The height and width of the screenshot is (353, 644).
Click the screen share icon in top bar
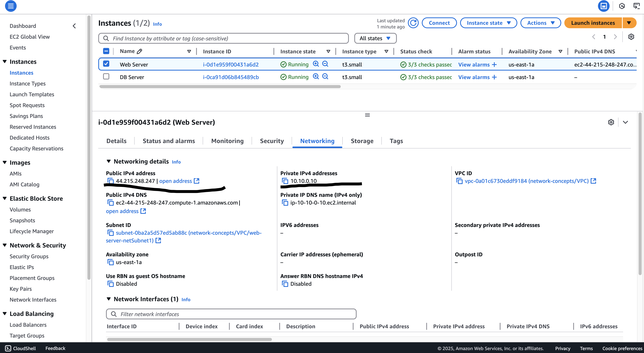[636, 6]
